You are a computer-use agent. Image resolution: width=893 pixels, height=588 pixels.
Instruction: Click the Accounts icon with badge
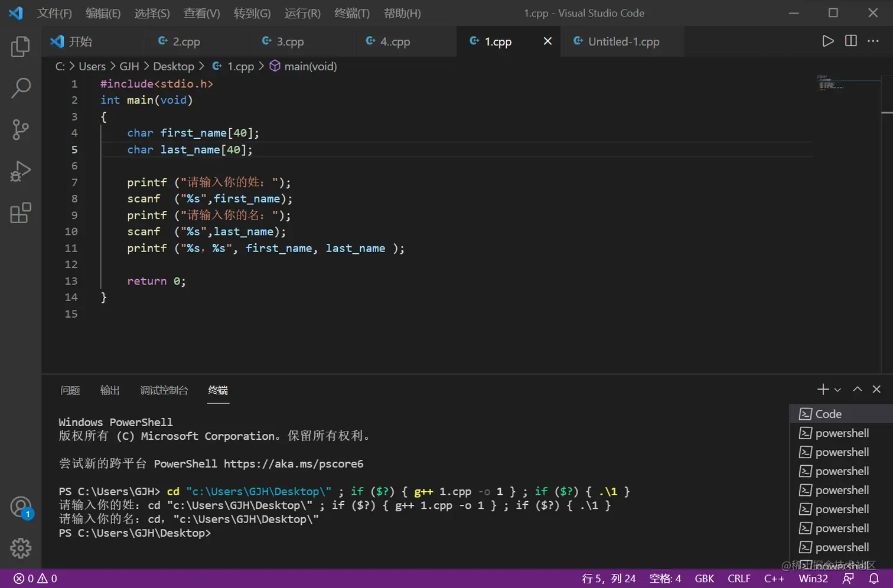(x=21, y=507)
